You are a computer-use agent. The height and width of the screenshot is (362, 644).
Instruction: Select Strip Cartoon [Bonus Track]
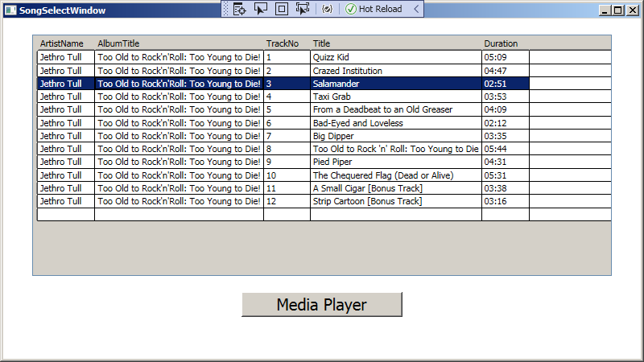(x=396, y=201)
